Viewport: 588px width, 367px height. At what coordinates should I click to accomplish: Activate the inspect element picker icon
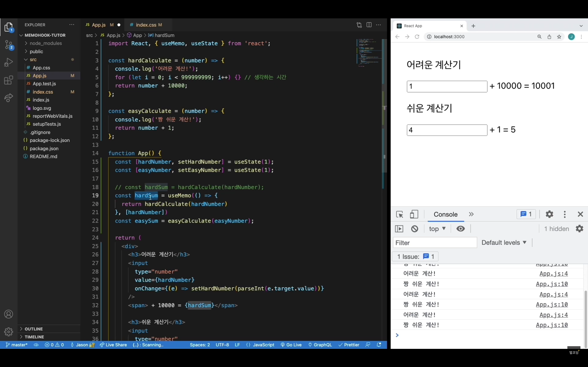399,214
